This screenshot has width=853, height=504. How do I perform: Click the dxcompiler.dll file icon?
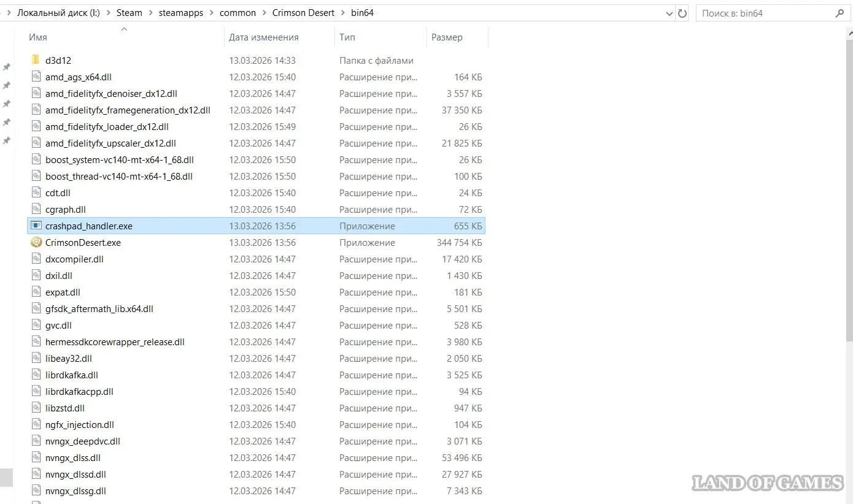tap(36, 259)
